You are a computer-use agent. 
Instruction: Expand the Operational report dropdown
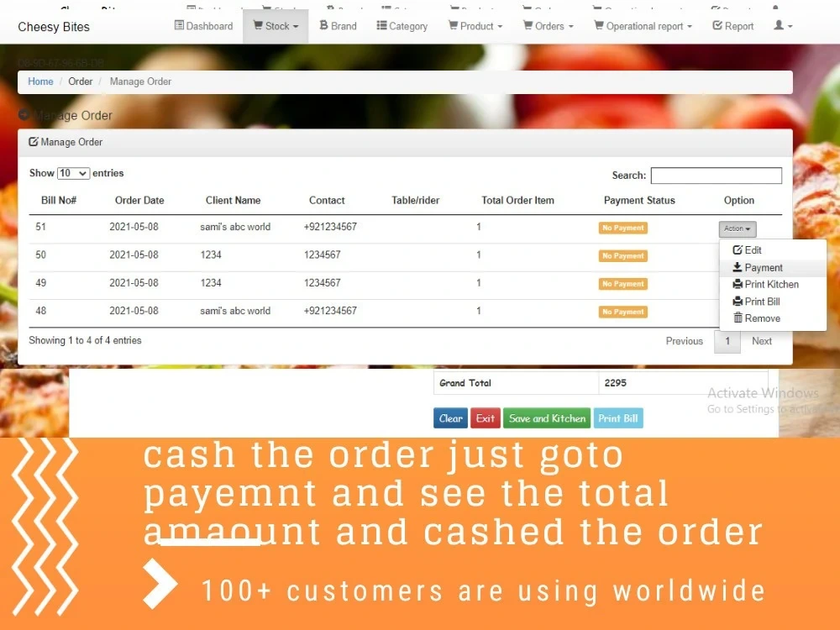pos(643,26)
